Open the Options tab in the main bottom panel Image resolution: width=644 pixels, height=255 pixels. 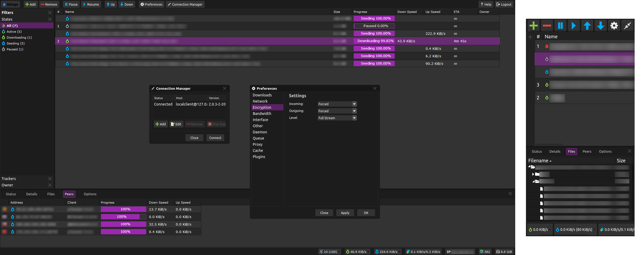[90, 194]
